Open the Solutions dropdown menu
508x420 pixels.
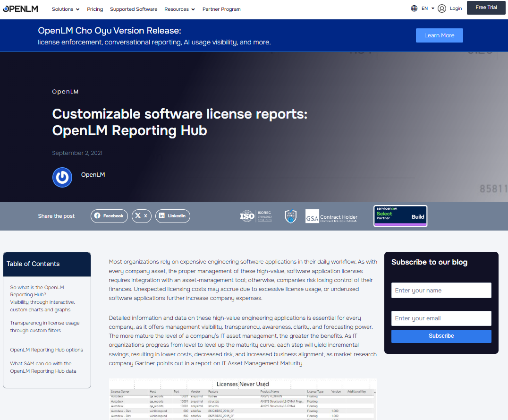tap(66, 9)
